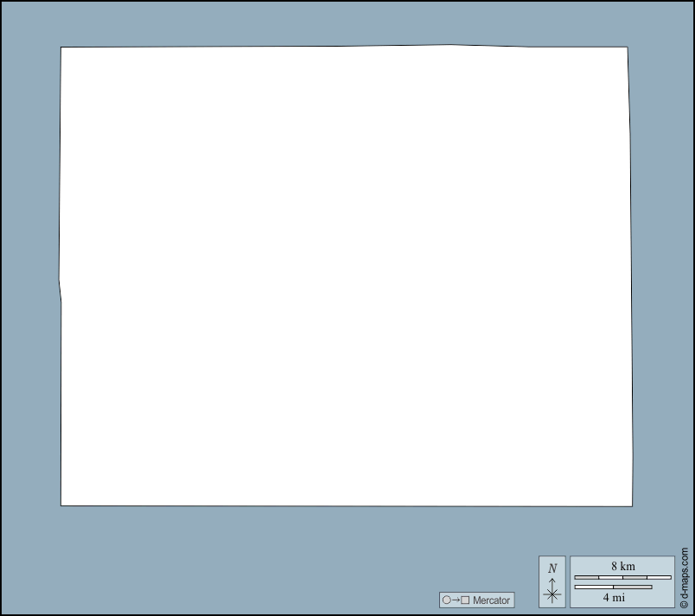Screen dimensions: 695x616
Task: Click the white map area
Action: 346,276
